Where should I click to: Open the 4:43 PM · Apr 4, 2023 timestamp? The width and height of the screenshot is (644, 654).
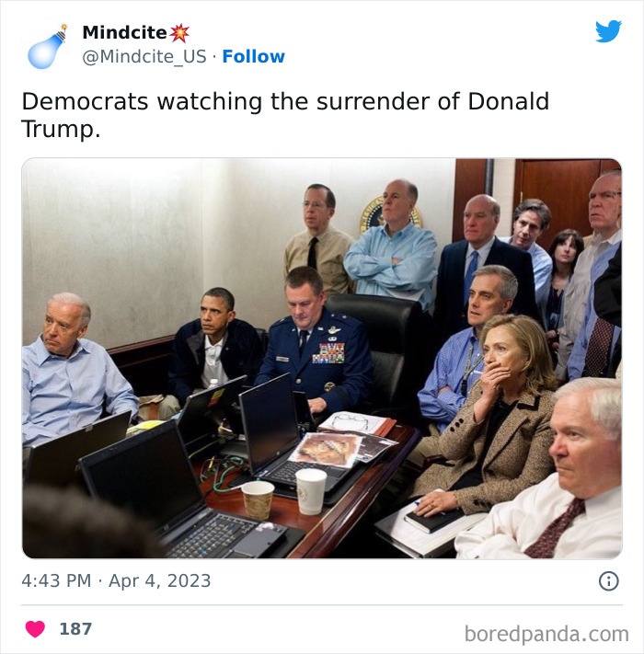pyautogui.click(x=116, y=580)
